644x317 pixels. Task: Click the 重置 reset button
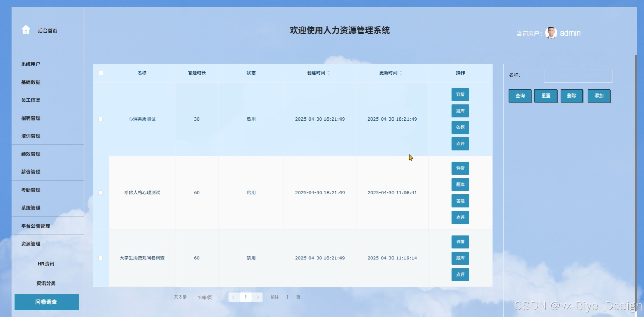pyautogui.click(x=546, y=96)
